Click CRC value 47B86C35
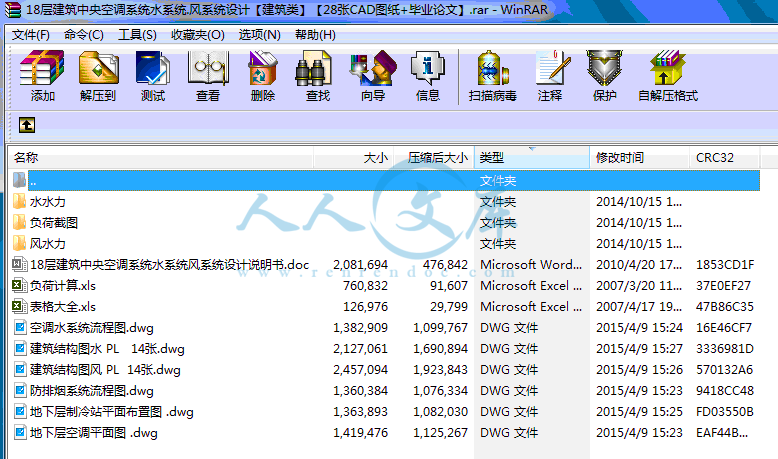 [x=725, y=307]
